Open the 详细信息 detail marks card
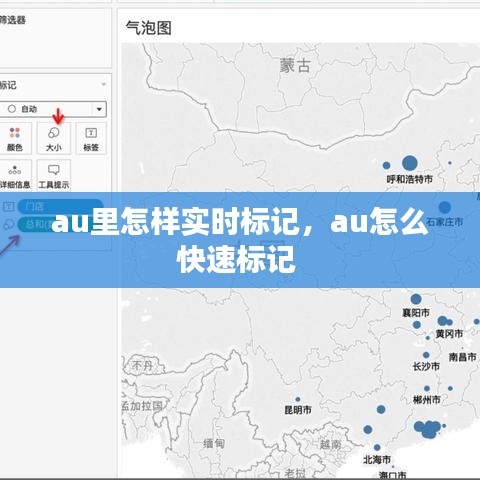Viewport: 480px width, 480px height. click(x=15, y=175)
